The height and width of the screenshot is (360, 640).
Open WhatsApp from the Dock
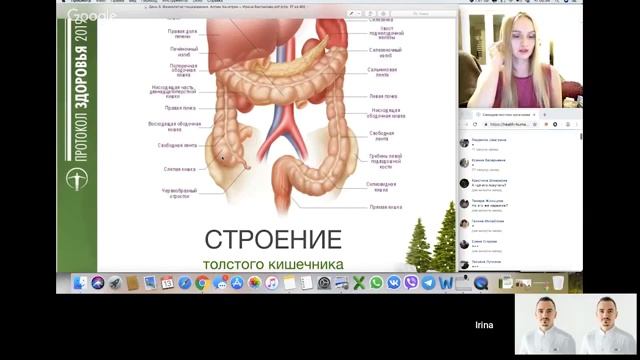(x=376, y=283)
